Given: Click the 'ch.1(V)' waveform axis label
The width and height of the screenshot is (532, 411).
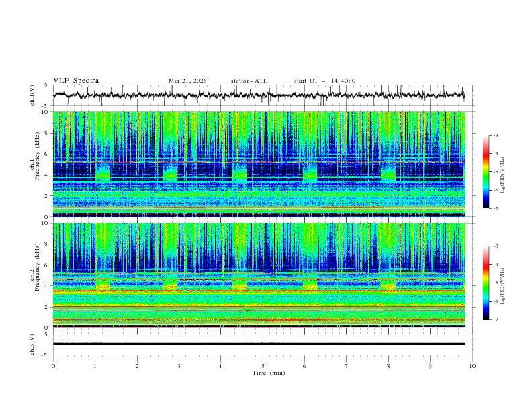Looking at the screenshot, I should (x=32, y=95).
